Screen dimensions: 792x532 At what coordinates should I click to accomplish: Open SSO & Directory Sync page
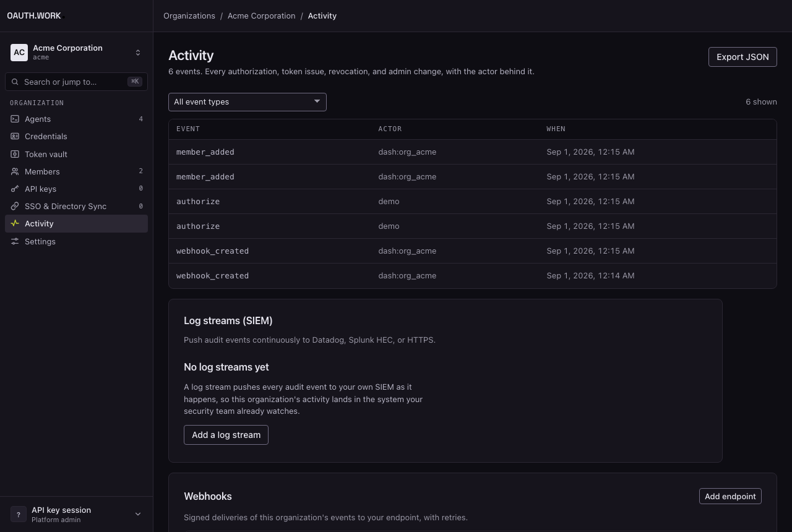[76, 206]
